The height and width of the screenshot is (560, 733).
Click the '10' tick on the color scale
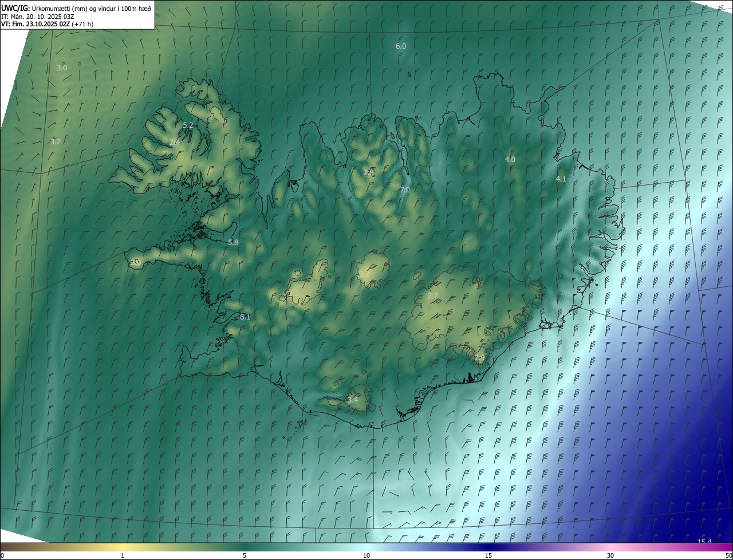366,555
